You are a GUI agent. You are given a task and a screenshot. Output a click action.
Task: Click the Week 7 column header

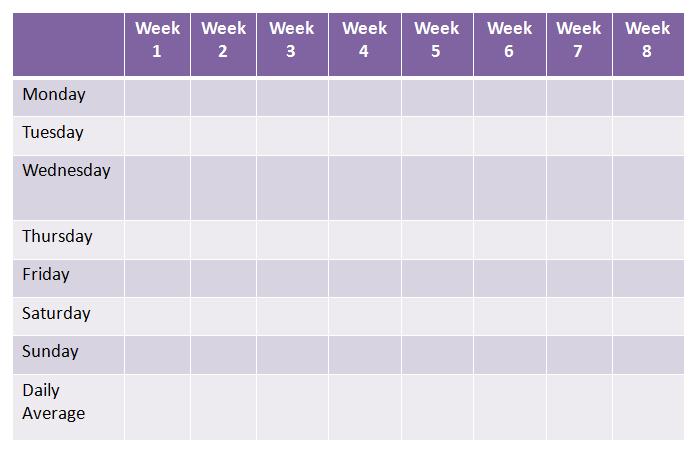[x=578, y=40]
